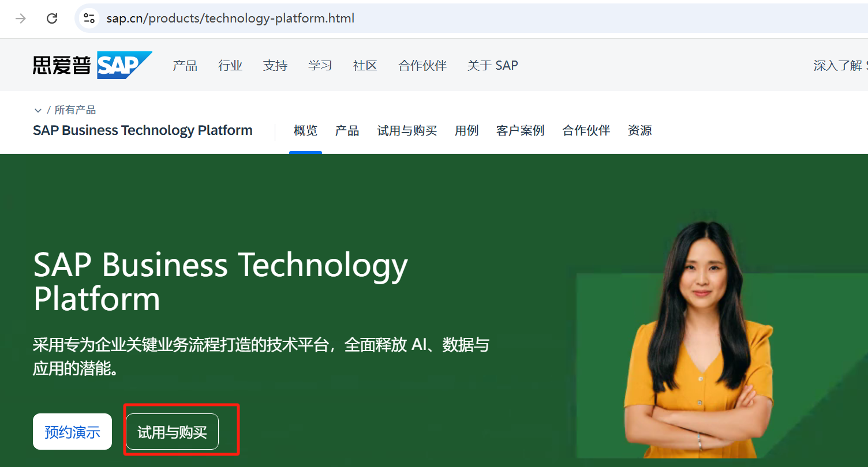Image resolution: width=868 pixels, height=467 pixels.
Task: Switch to the 试用与购买 tab
Action: click(407, 131)
